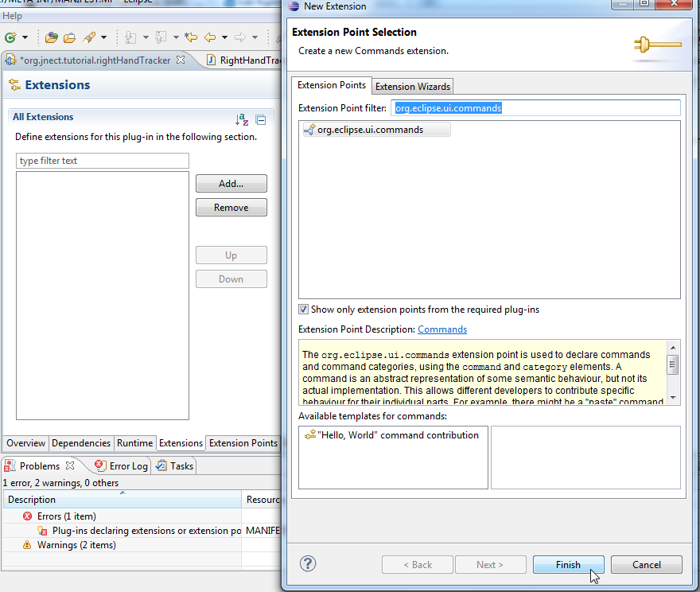Click the collapse all icon in All Extensions

[x=261, y=119]
